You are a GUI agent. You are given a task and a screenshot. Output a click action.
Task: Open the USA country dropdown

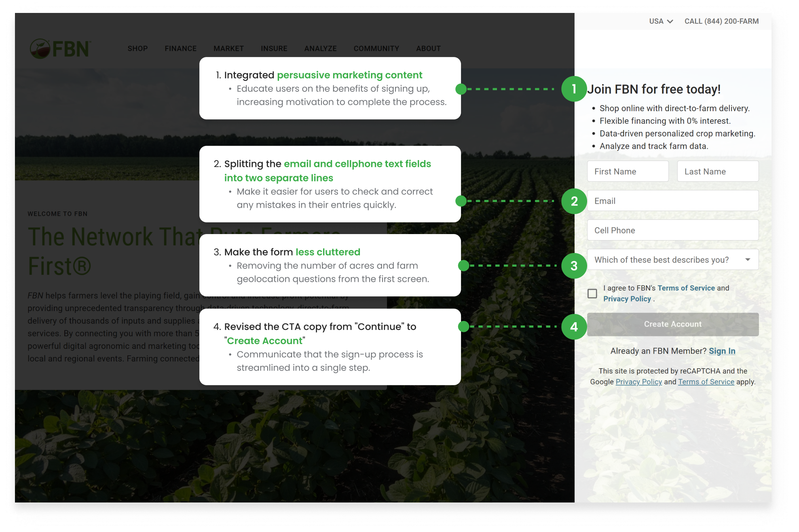[x=661, y=21]
